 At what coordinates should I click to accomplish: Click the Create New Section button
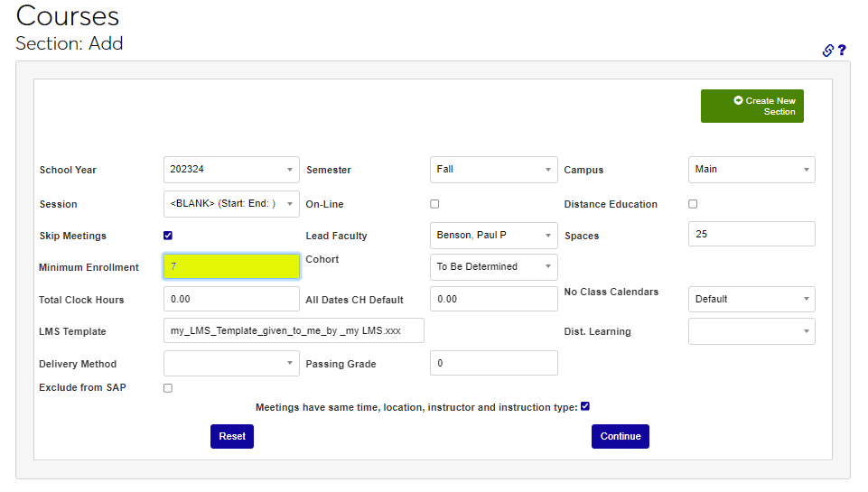point(751,106)
